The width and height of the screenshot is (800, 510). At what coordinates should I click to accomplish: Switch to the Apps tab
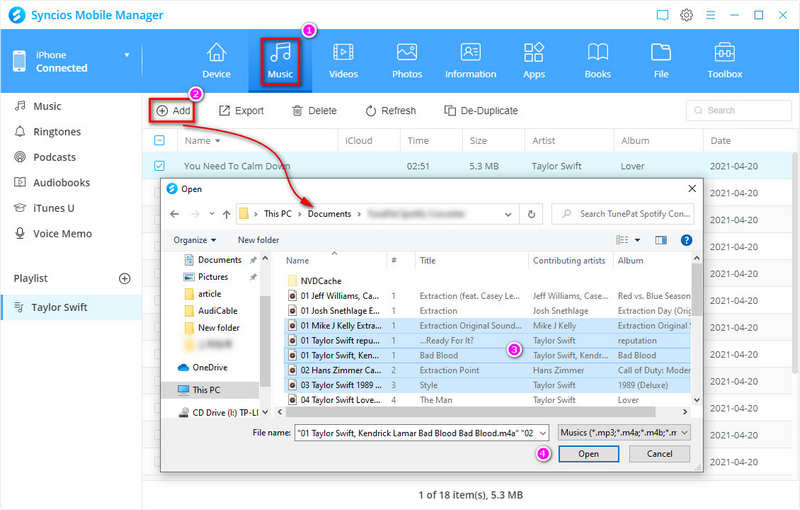coord(534,61)
